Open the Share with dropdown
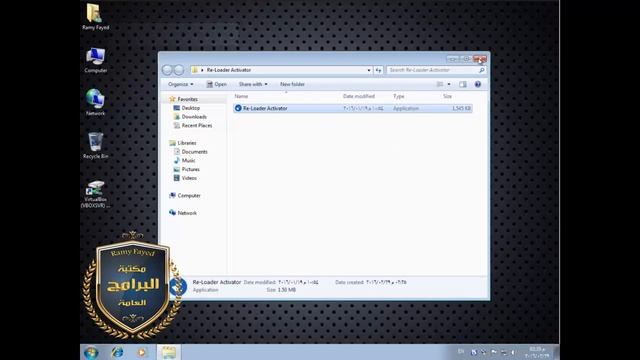This screenshot has height=360, width=640. [x=253, y=84]
